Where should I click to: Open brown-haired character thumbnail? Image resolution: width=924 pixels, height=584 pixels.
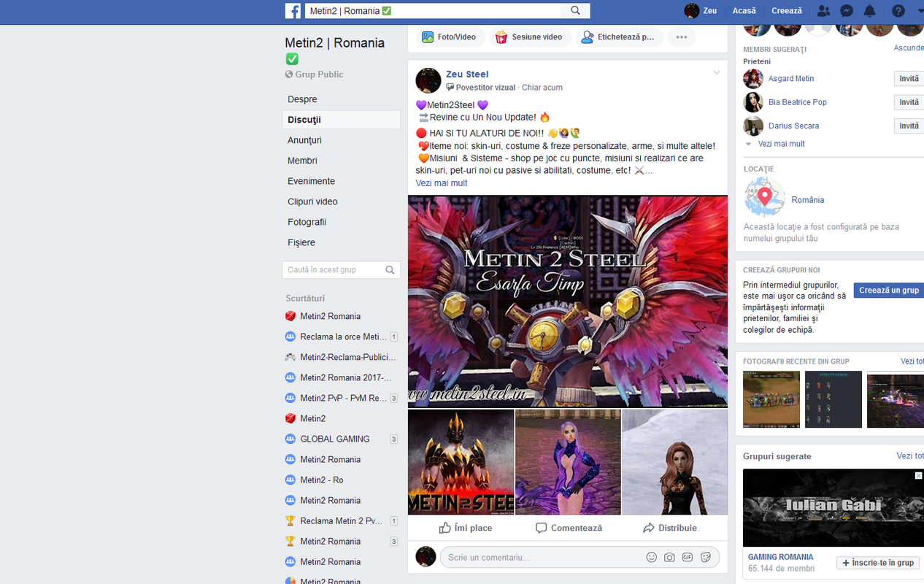point(675,462)
